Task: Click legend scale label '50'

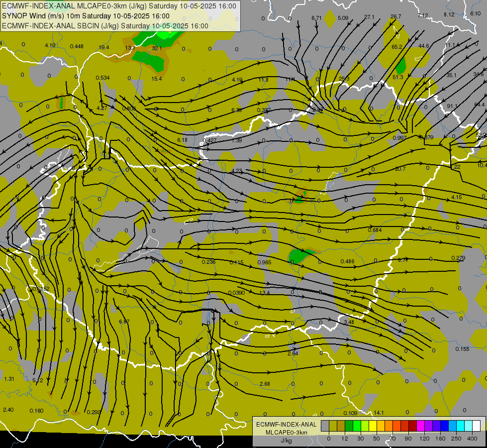Action: pyautogui.click(x=376, y=439)
